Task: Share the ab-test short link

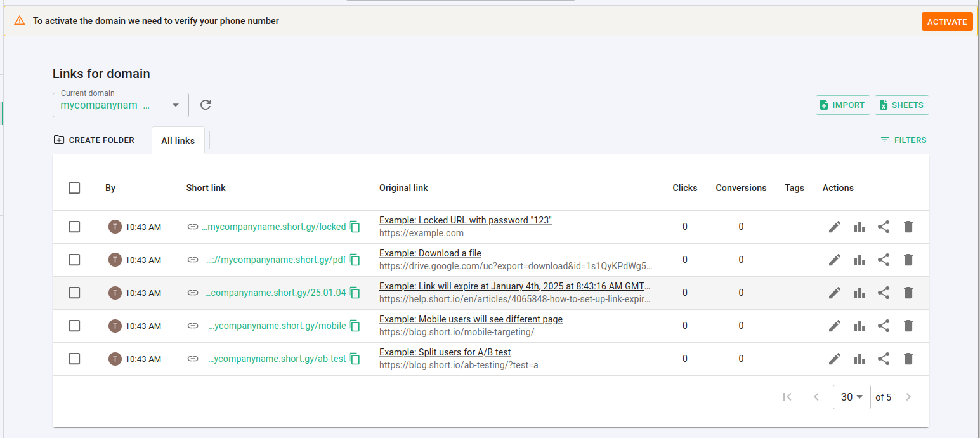Action: point(884,359)
